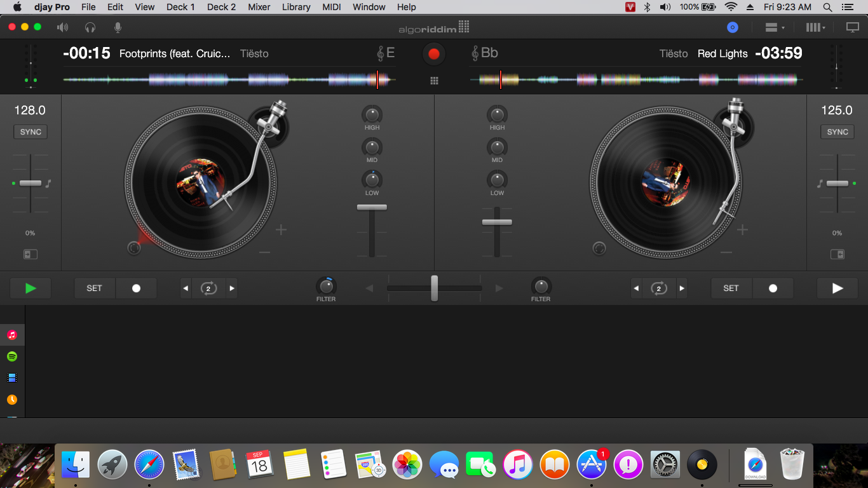This screenshot has height=488, width=868.
Task: Increase loop length on deck 2
Action: tap(682, 288)
